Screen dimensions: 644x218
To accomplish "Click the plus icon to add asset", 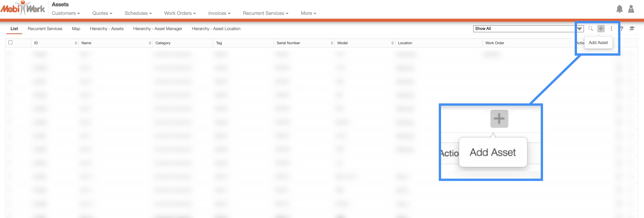I will (601, 29).
